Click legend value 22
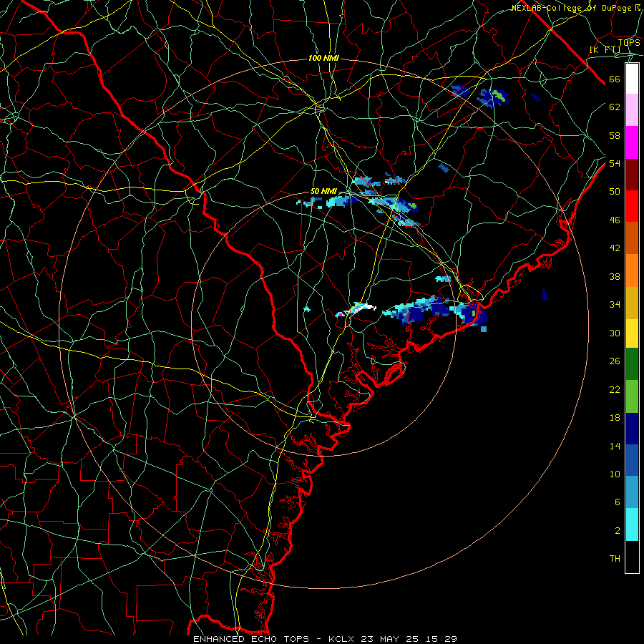 click(615, 389)
